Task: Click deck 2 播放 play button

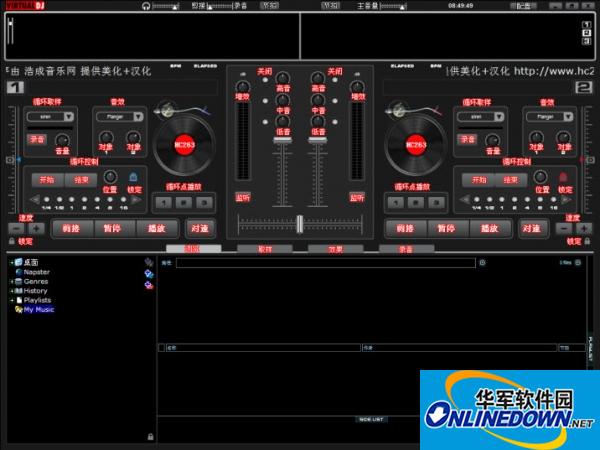Action: click(x=490, y=228)
